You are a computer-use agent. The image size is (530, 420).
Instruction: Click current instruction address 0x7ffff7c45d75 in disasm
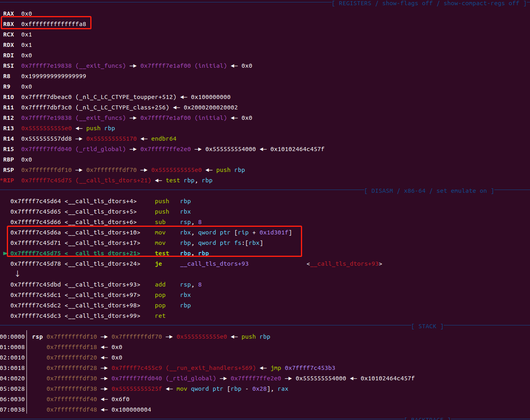pos(36,253)
